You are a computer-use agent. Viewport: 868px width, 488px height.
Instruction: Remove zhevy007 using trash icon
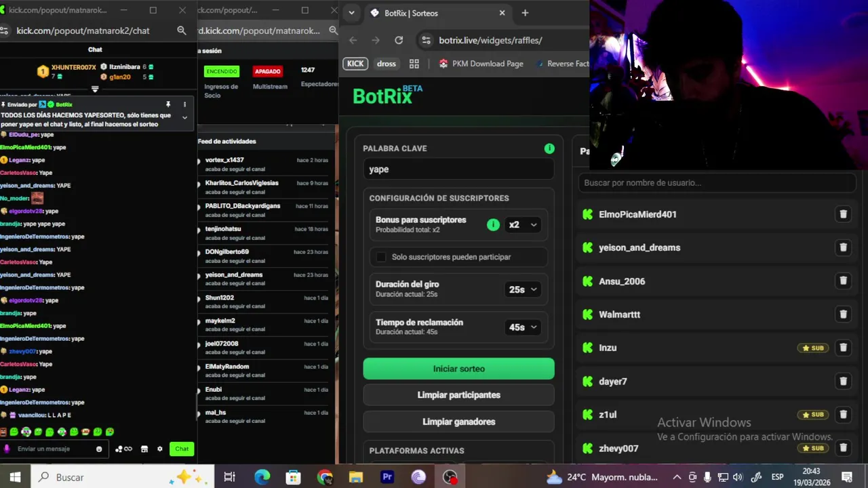[843, 448]
